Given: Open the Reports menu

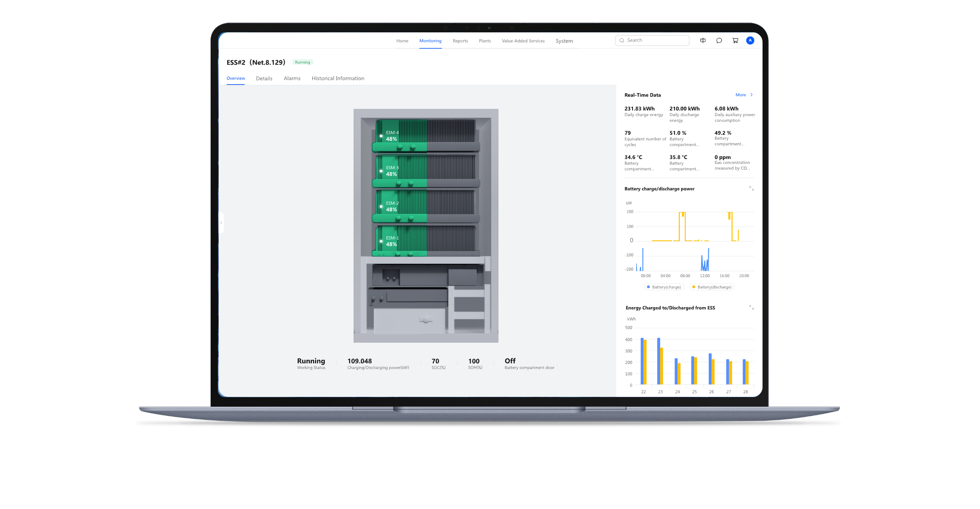Looking at the screenshot, I should (x=460, y=41).
